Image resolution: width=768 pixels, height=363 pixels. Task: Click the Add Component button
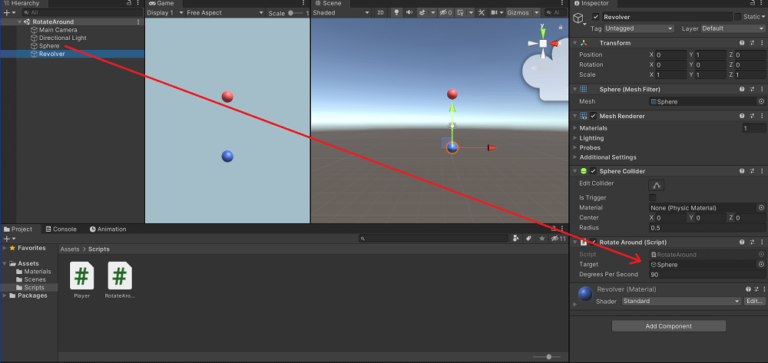669,326
